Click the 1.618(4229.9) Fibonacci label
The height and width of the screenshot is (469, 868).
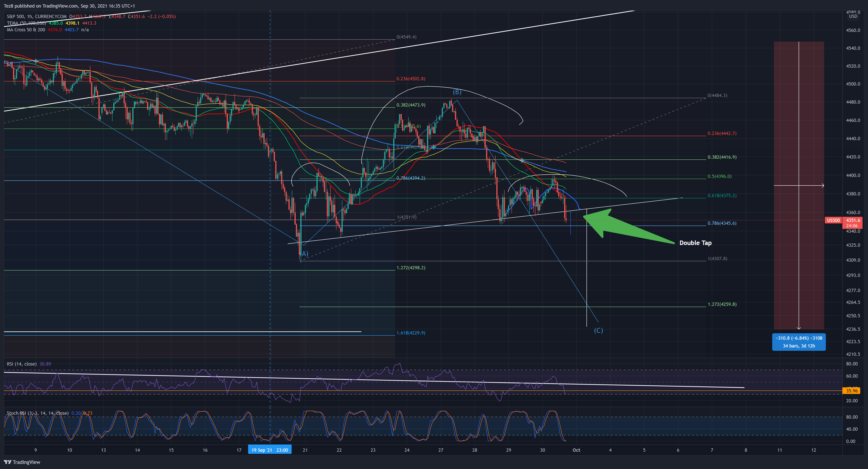411,333
